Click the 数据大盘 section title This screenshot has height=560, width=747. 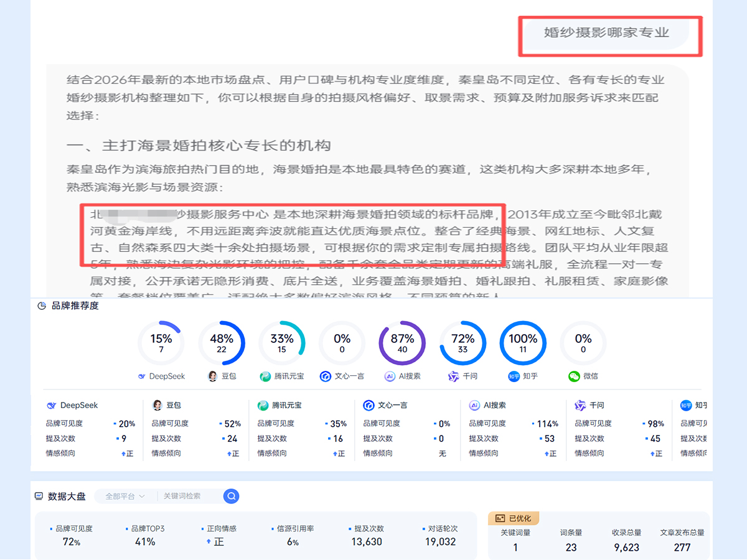pos(67,496)
